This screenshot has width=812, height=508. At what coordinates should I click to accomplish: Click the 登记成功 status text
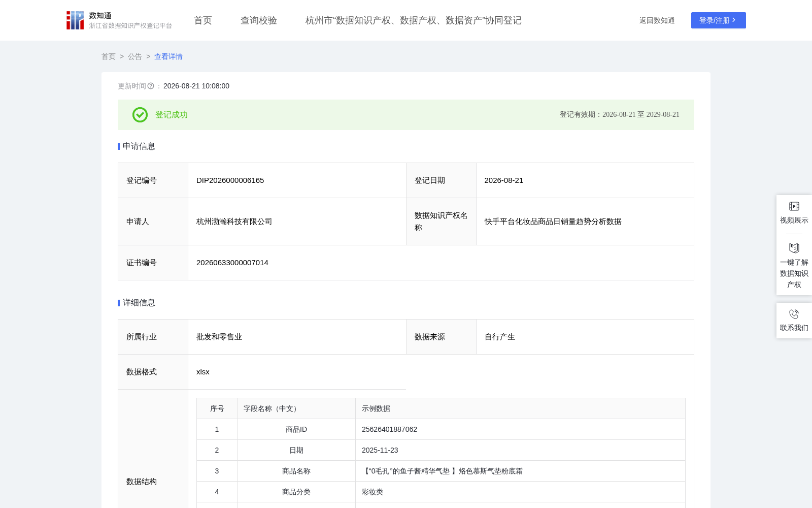point(172,115)
